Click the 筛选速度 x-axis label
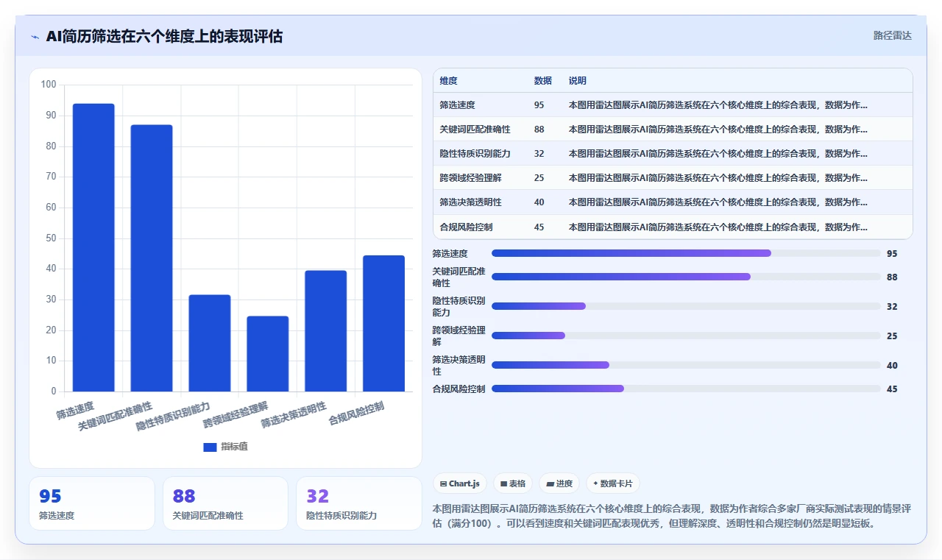 pos(76,410)
